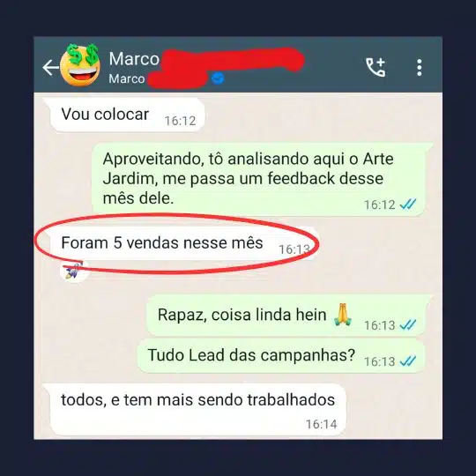Tap the "todos, e tem mais sendo trabalhados" message
The width and height of the screenshot is (476, 476).
(x=197, y=409)
